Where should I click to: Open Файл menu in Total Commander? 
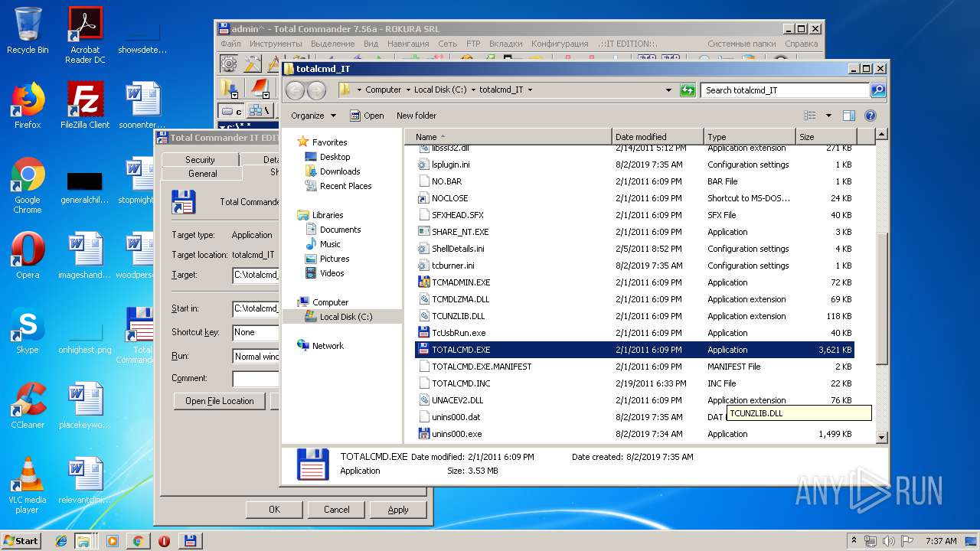click(230, 44)
